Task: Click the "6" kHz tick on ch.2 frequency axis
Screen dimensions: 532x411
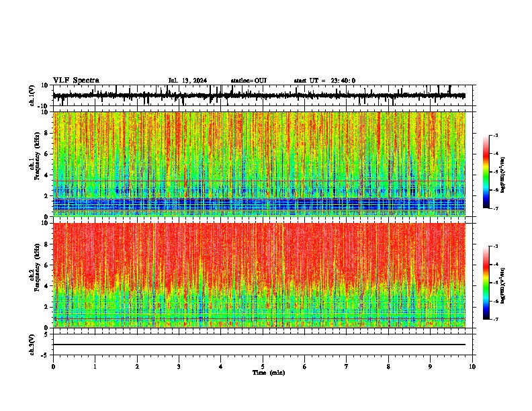Action: 47,265
